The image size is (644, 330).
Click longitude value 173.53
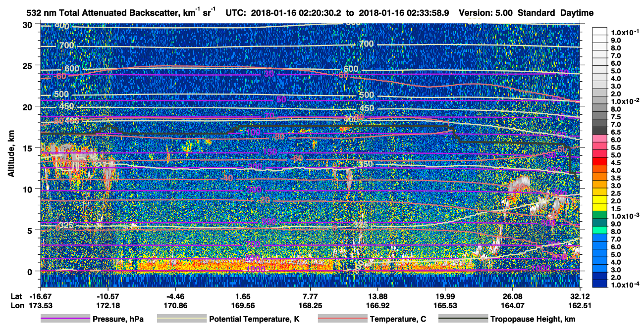coord(41,305)
